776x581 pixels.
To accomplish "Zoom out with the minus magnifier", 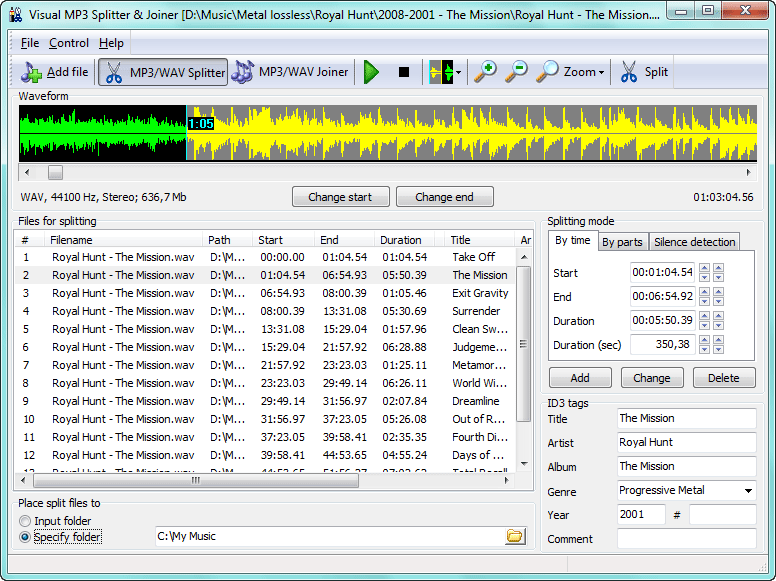I will (516, 72).
